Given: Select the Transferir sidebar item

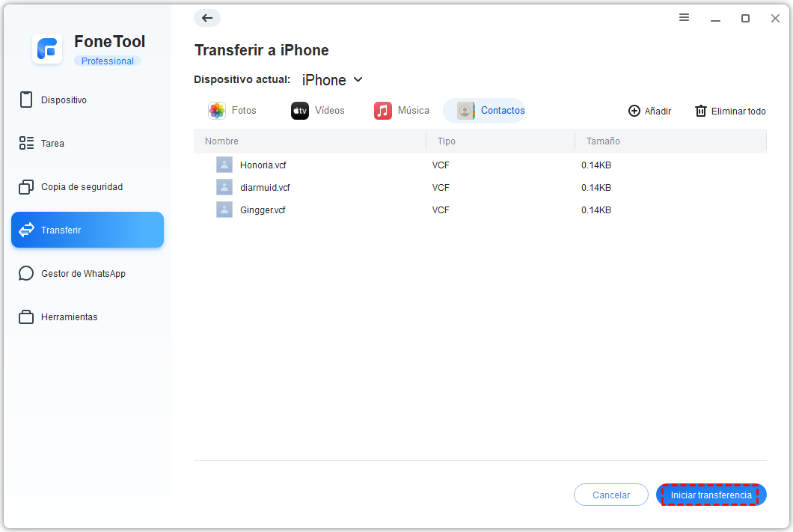Looking at the screenshot, I should point(88,230).
